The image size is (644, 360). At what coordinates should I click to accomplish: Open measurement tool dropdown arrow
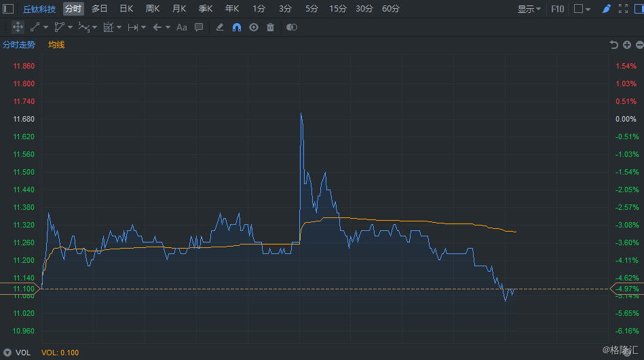119,27
